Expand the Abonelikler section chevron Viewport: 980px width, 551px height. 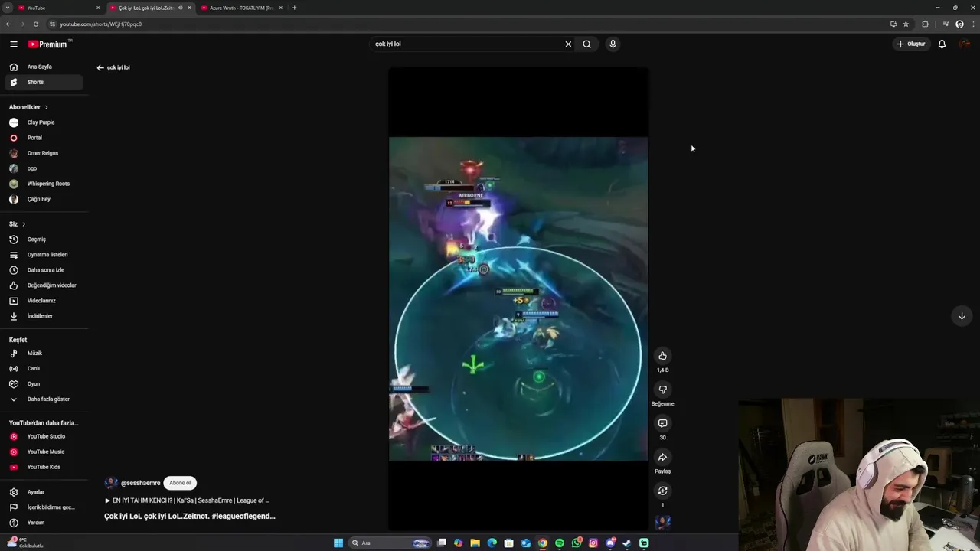(46, 107)
